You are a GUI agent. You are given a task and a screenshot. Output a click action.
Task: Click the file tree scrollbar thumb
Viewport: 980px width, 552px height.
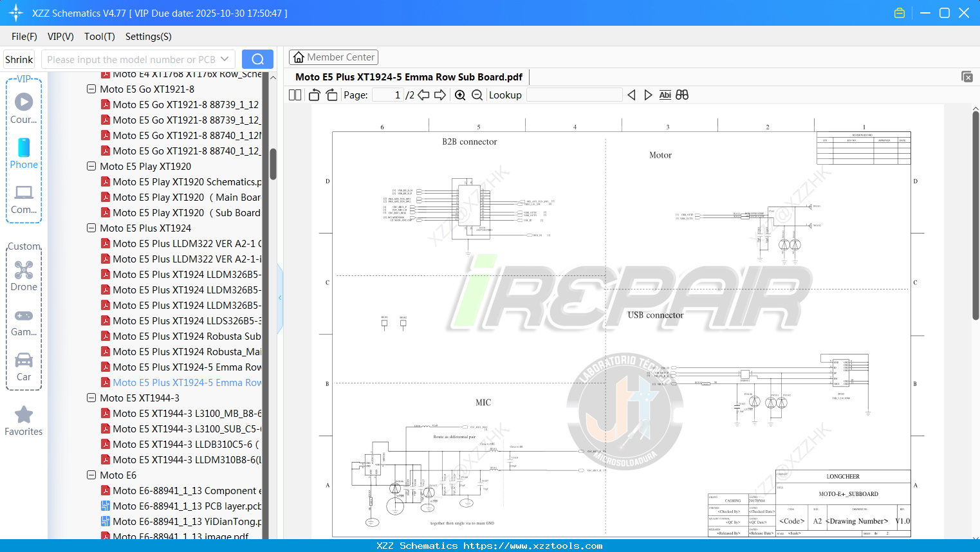tap(273, 164)
